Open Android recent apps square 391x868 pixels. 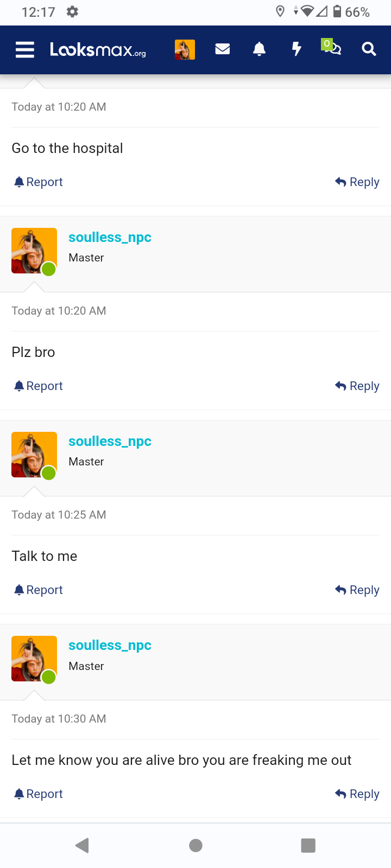pos(308,845)
